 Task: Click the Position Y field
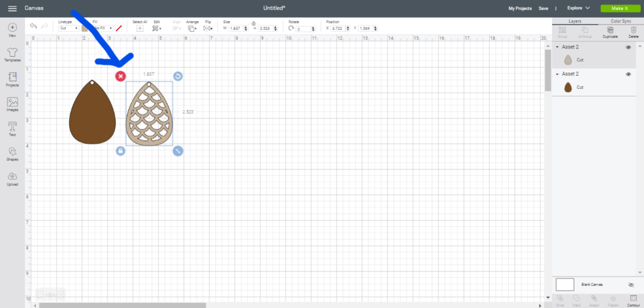(x=366, y=28)
